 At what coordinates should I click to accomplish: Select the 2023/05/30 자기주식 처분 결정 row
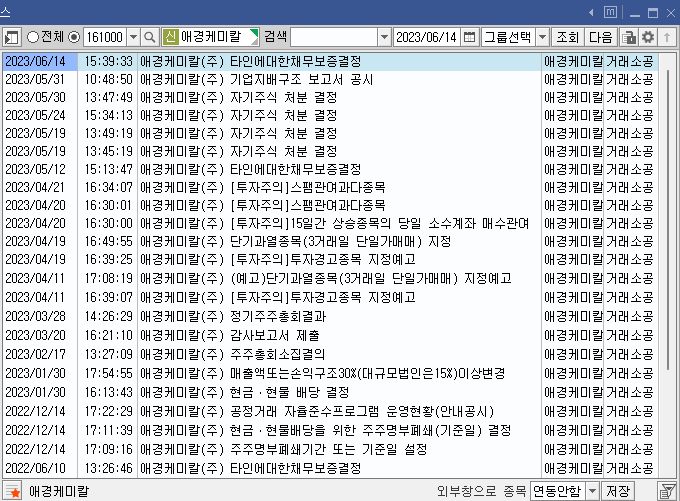[x=330, y=97]
